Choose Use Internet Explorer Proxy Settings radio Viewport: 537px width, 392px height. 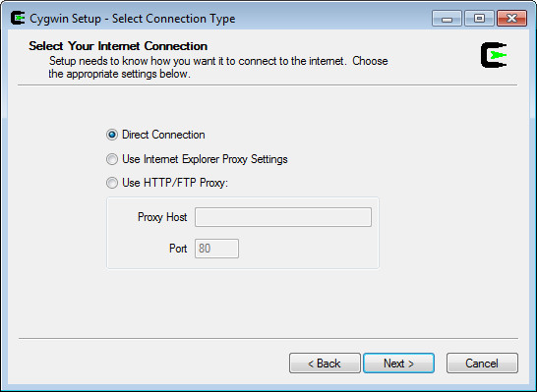(x=112, y=159)
